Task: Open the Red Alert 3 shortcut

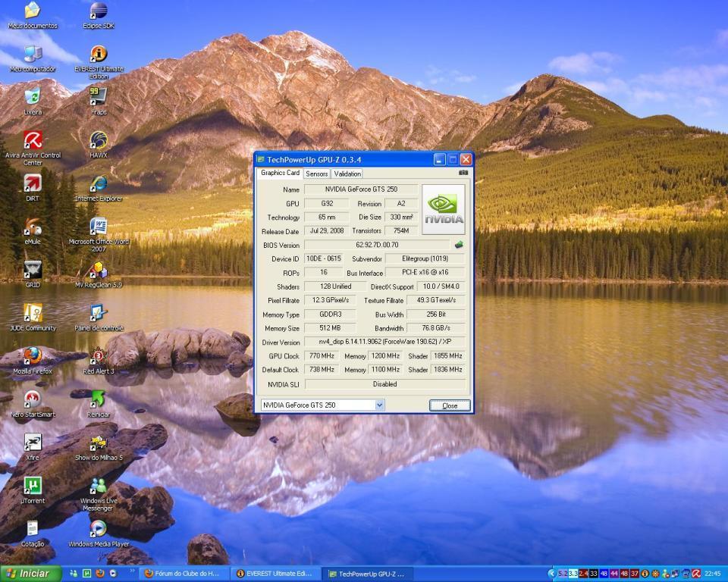Action: click(99, 355)
